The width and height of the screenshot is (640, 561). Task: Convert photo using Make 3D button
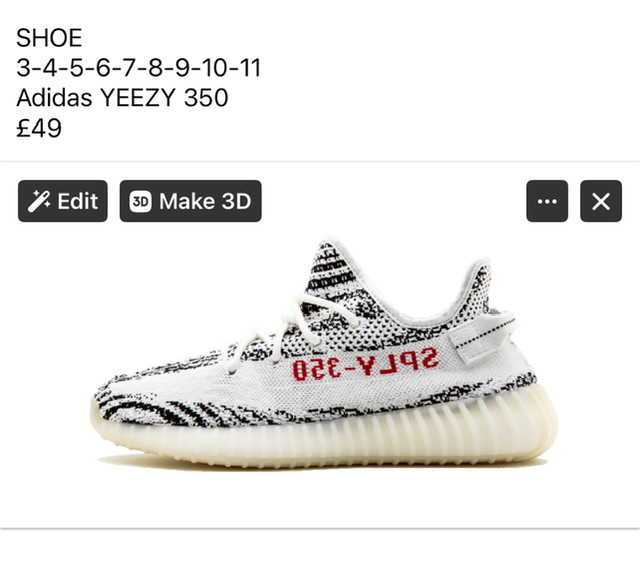tap(191, 201)
